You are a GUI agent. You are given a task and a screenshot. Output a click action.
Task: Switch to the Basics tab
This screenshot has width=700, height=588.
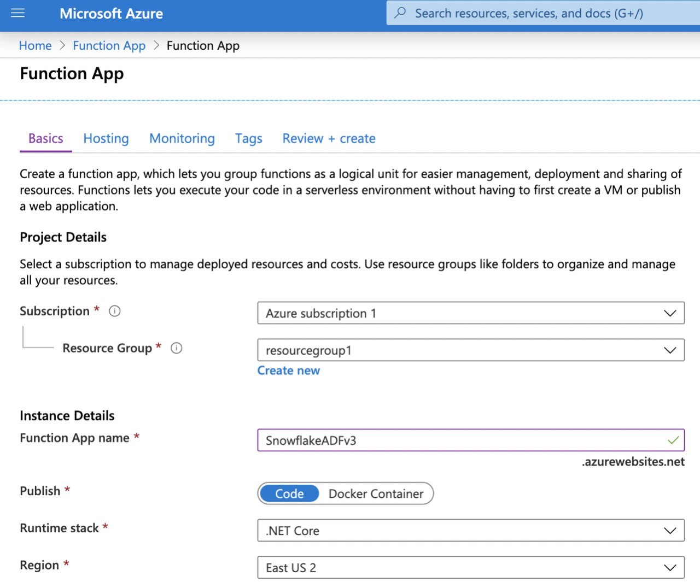click(46, 139)
